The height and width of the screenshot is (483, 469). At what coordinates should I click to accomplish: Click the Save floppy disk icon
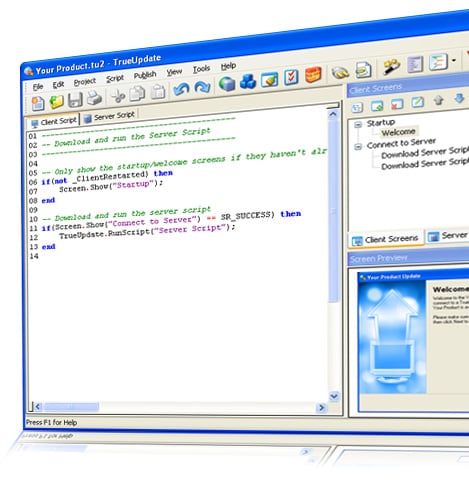pyautogui.click(x=75, y=100)
